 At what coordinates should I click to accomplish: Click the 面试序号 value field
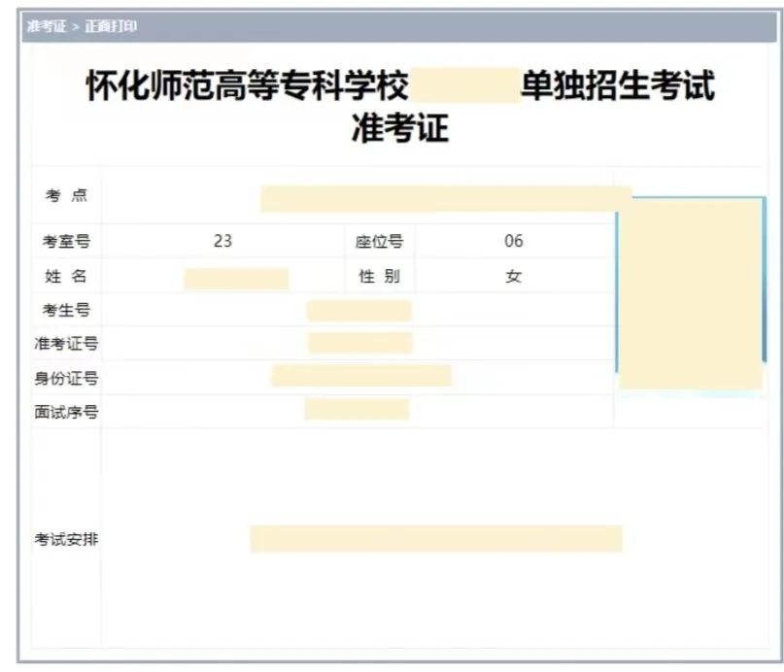357,410
